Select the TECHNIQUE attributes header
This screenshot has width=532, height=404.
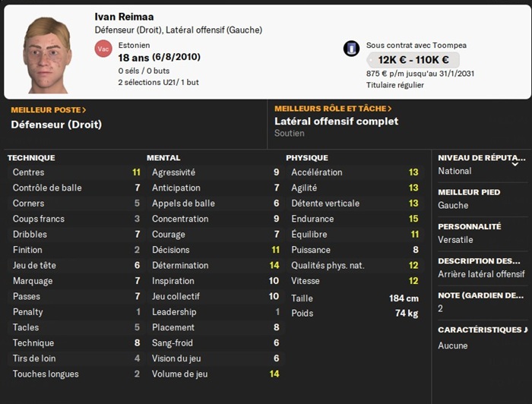[31, 158]
